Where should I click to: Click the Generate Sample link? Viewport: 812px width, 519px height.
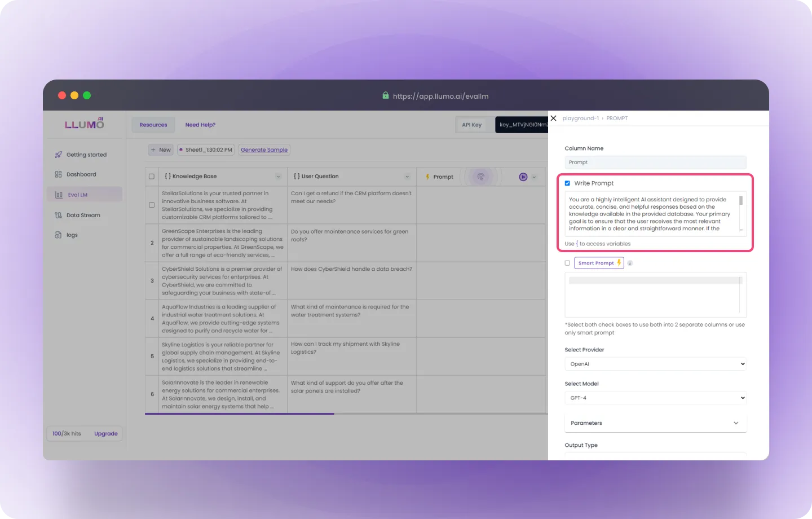pyautogui.click(x=264, y=149)
